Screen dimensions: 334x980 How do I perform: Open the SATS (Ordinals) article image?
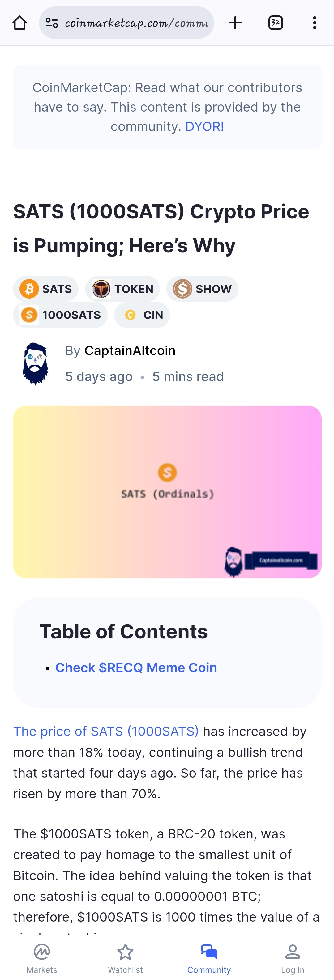click(167, 491)
